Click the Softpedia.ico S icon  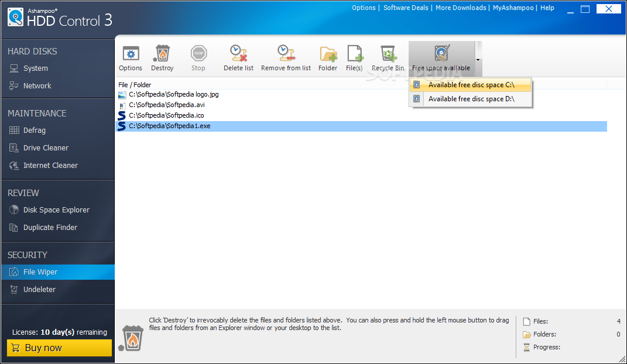pos(122,116)
